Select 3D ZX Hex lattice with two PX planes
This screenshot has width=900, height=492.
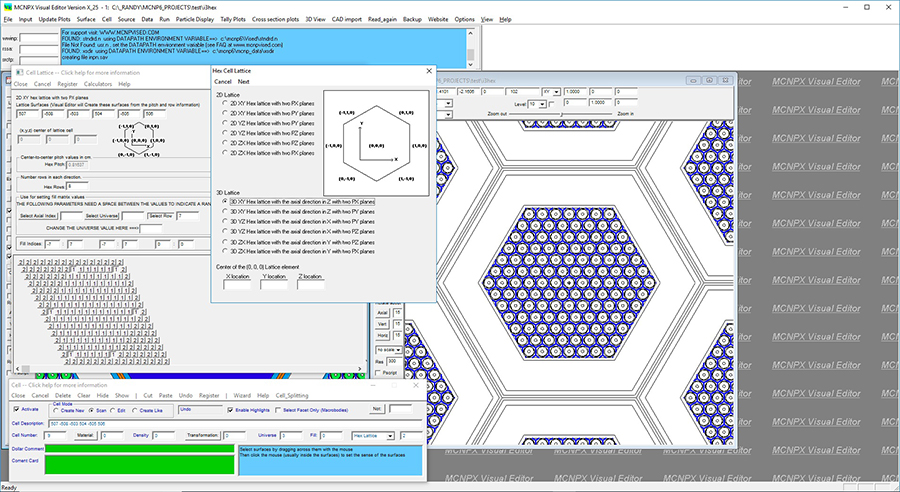[x=226, y=250]
